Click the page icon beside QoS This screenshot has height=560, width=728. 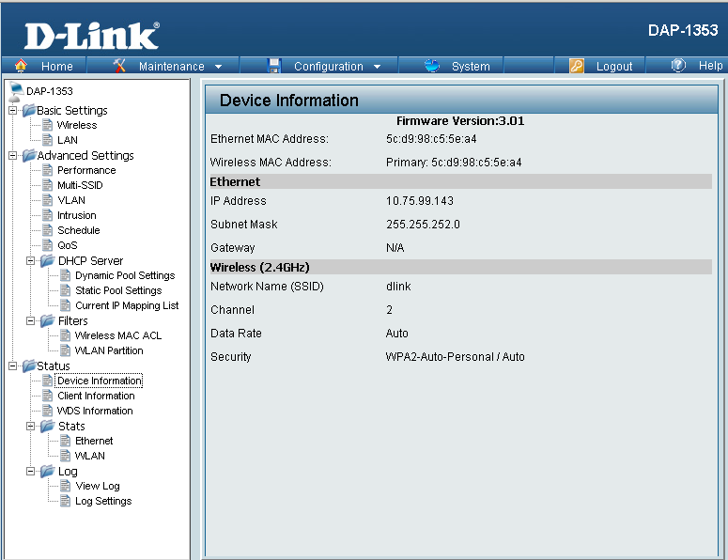tap(47, 245)
